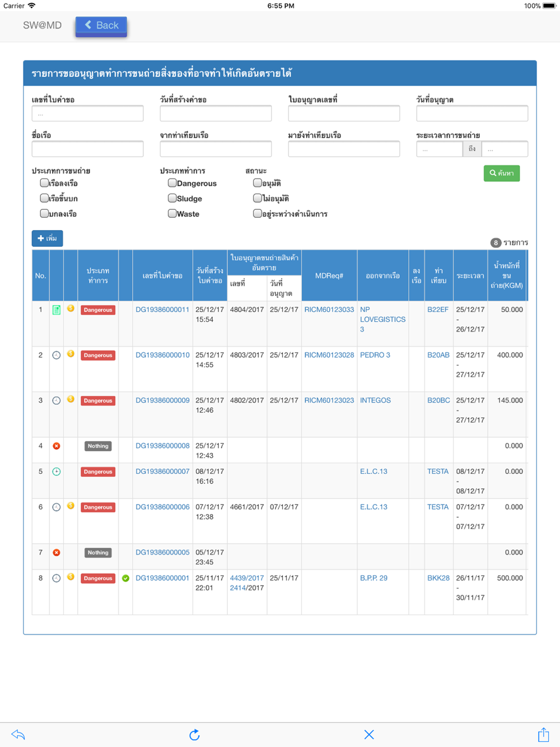This screenshot has height=747, width=560.
Task: Enable the Dangerous type checkbox
Action: (x=172, y=183)
